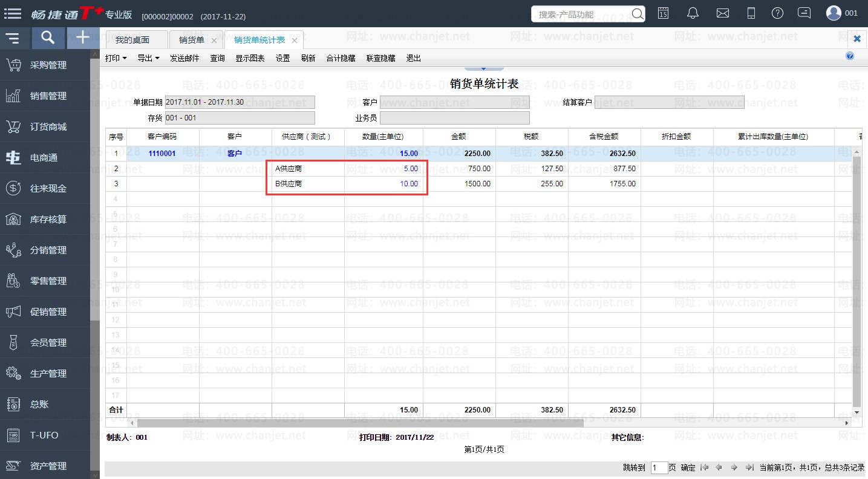The image size is (868, 479).
Task: Click the help question mark icon
Action: (x=778, y=13)
